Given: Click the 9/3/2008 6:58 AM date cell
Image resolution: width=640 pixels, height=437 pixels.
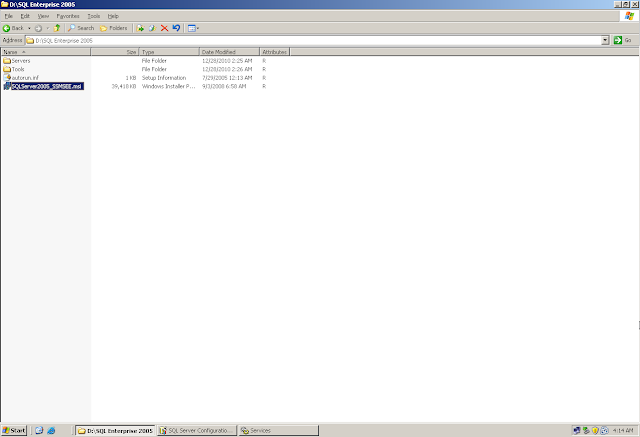Looking at the screenshot, I should click(224, 86).
